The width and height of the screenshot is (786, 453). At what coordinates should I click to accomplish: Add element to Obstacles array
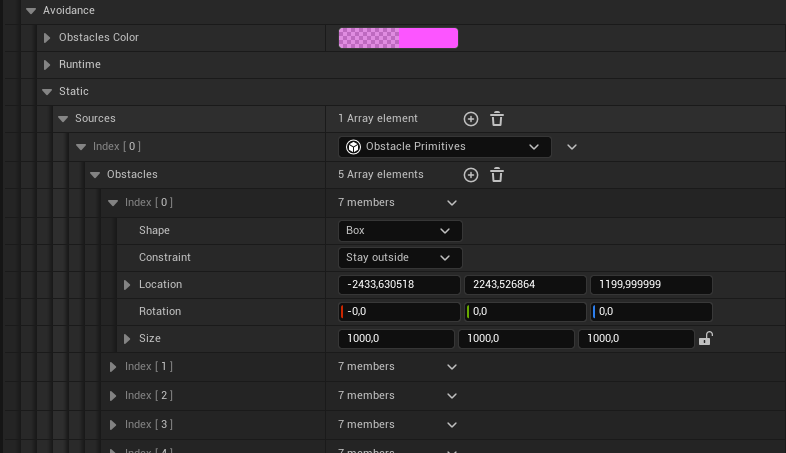[471, 175]
